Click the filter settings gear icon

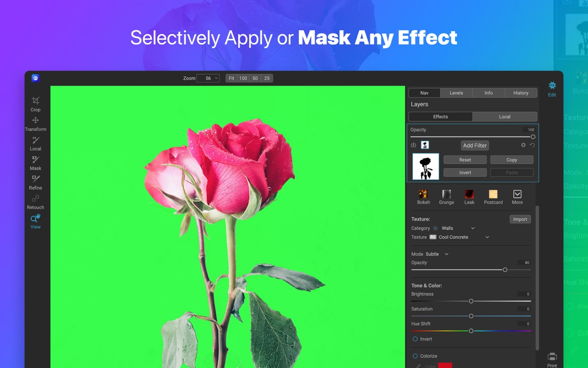click(523, 145)
